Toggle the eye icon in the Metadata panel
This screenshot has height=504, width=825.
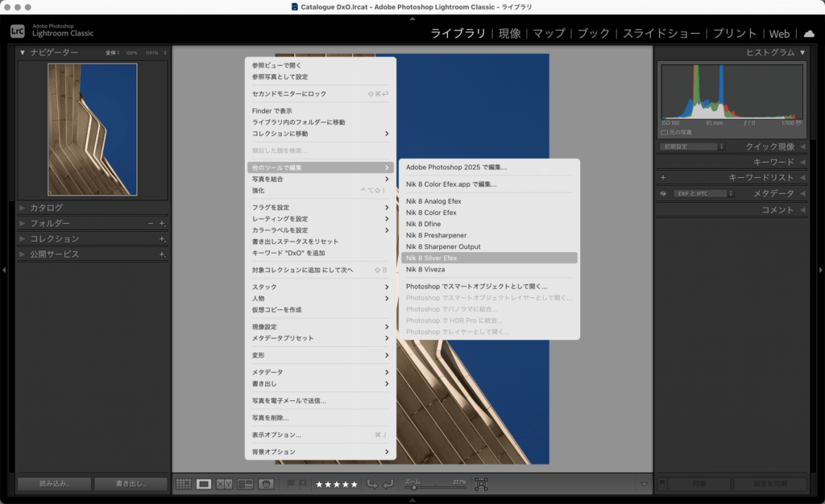pos(663,194)
